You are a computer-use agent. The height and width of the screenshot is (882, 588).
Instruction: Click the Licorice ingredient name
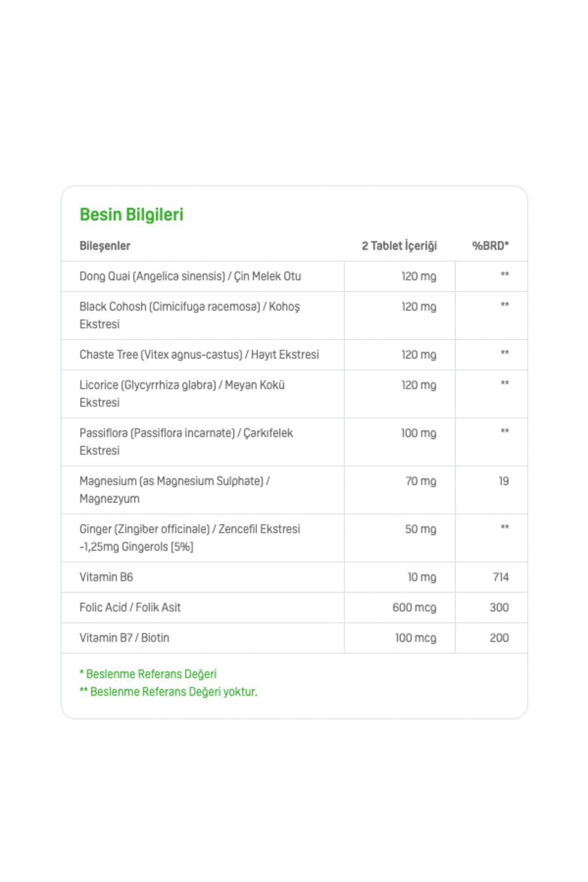point(182,393)
